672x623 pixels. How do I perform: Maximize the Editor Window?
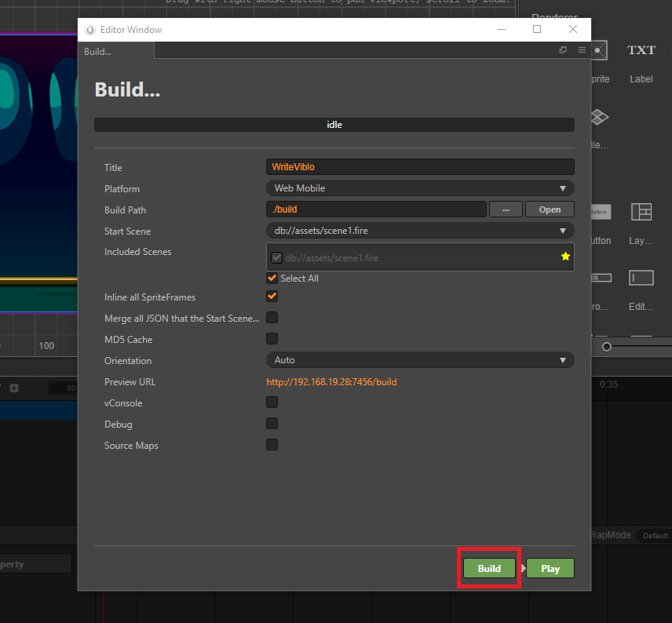[x=536, y=29]
